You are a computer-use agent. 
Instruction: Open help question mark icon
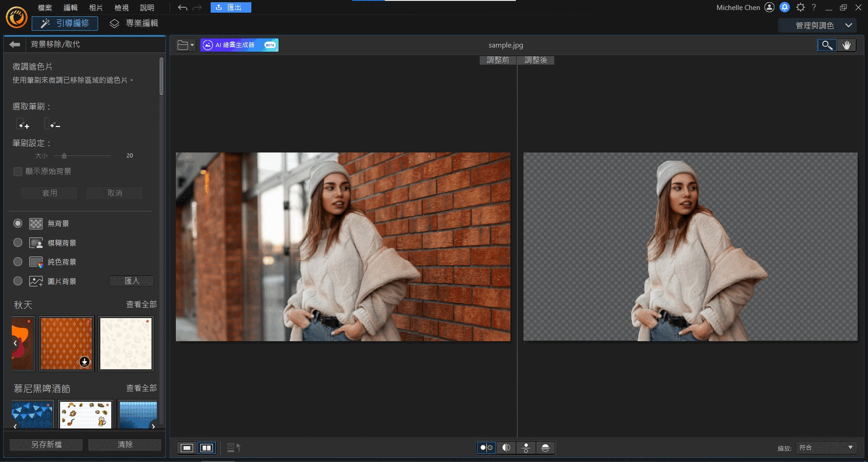tap(814, 7)
